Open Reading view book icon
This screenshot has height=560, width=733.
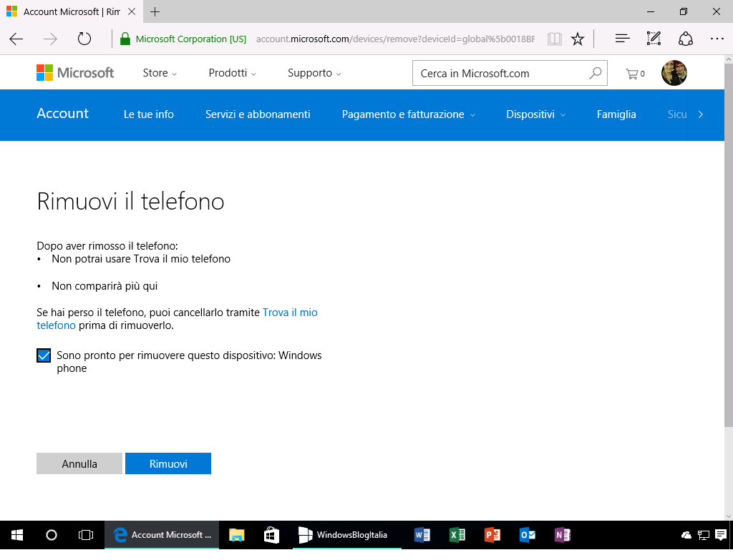point(555,39)
